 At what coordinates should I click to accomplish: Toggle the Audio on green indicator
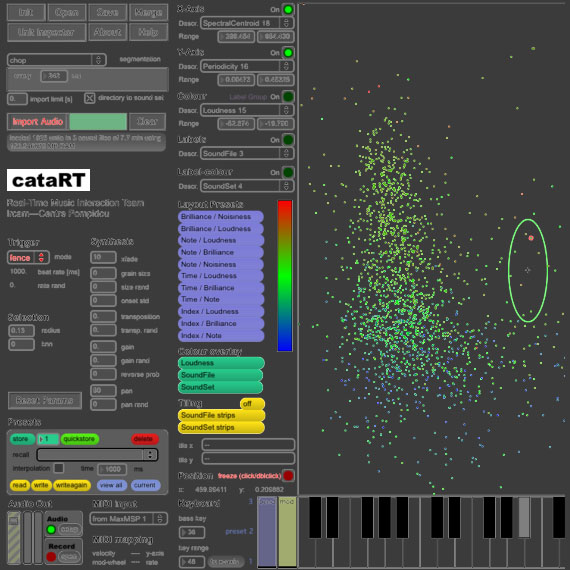51,530
